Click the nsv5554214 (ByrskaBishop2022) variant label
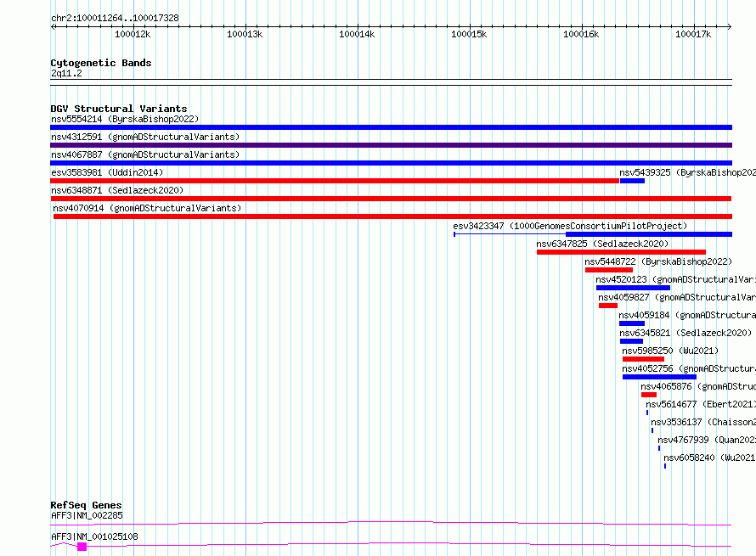Image resolution: width=756 pixels, height=556 pixels. click(x=125, y=119)
